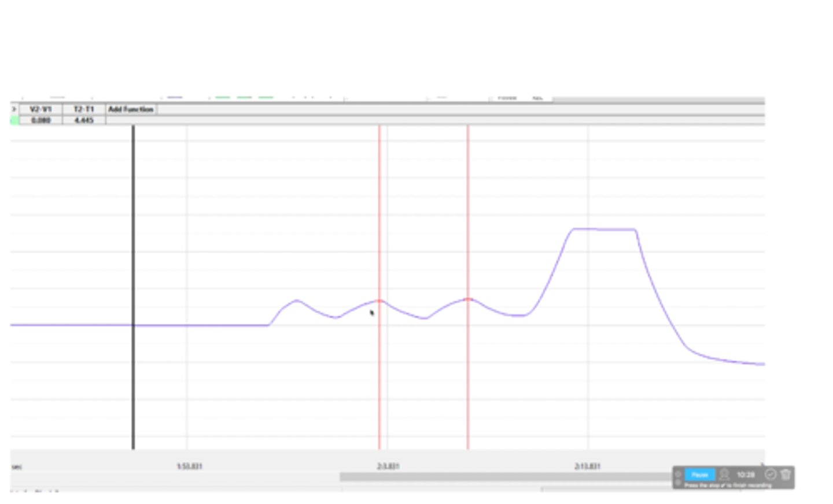
Task: Toggle the webcam icon in recorder bar
Action: (724, 475)
